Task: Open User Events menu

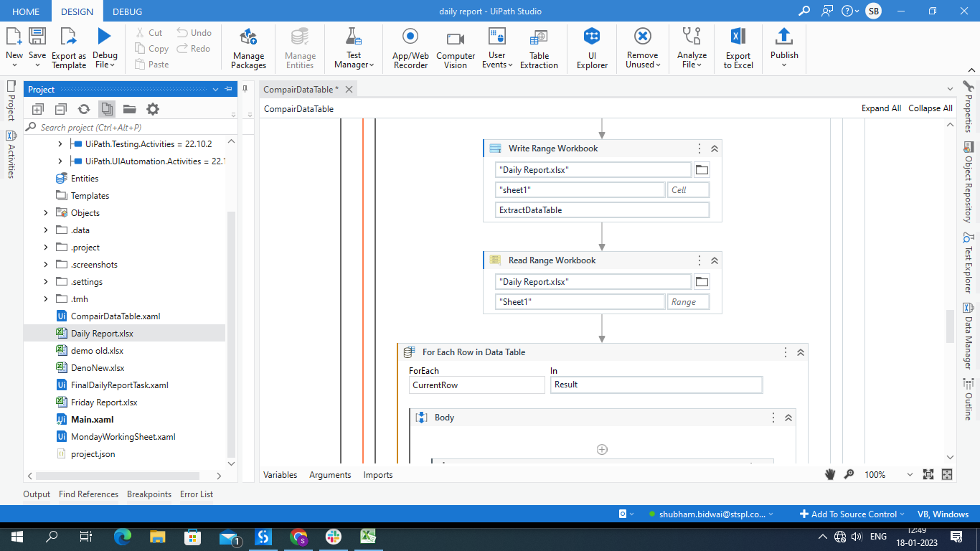Action: [x=497, y=37]
